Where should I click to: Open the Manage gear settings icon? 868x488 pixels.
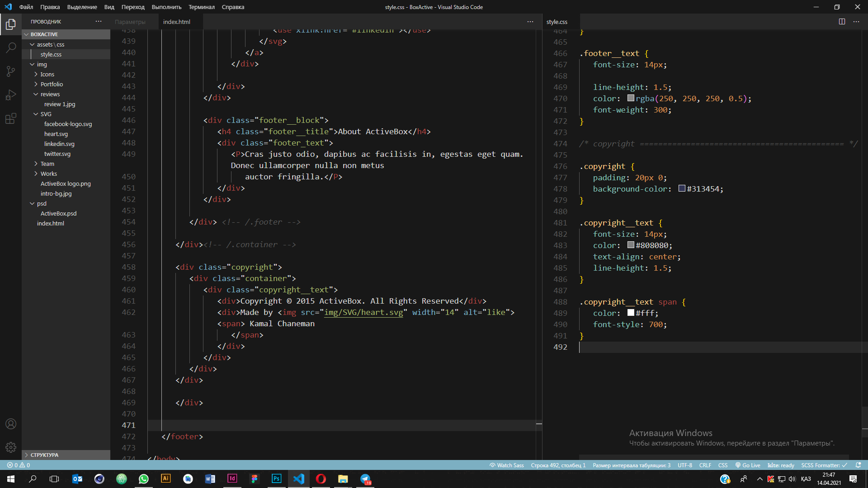[x=11, y=447]
